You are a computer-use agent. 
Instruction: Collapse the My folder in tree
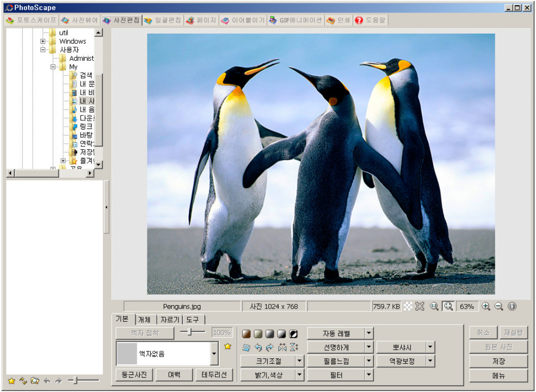point(53,67)
